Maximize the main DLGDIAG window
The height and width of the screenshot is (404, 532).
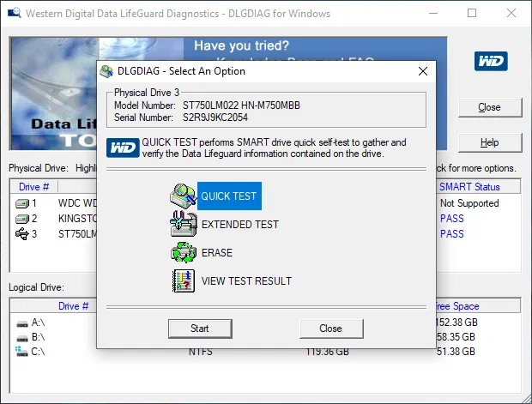click(472, 13)
